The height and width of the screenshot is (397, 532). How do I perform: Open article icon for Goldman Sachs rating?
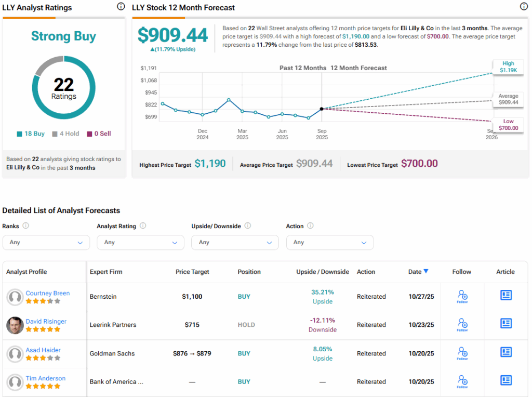[506, 352]
